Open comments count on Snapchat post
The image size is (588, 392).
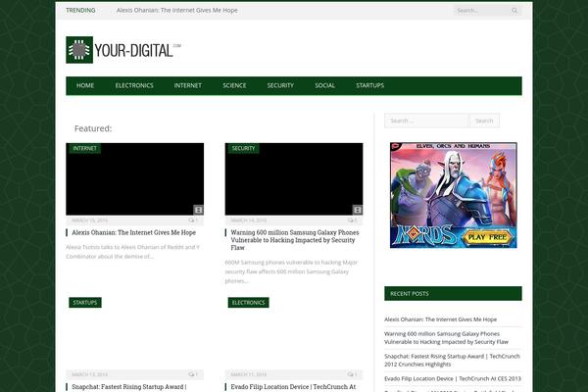[x=193, y=374]
